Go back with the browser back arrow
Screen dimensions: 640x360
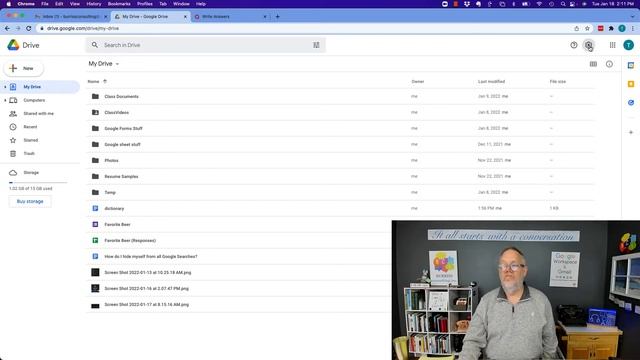click(7, 28)
